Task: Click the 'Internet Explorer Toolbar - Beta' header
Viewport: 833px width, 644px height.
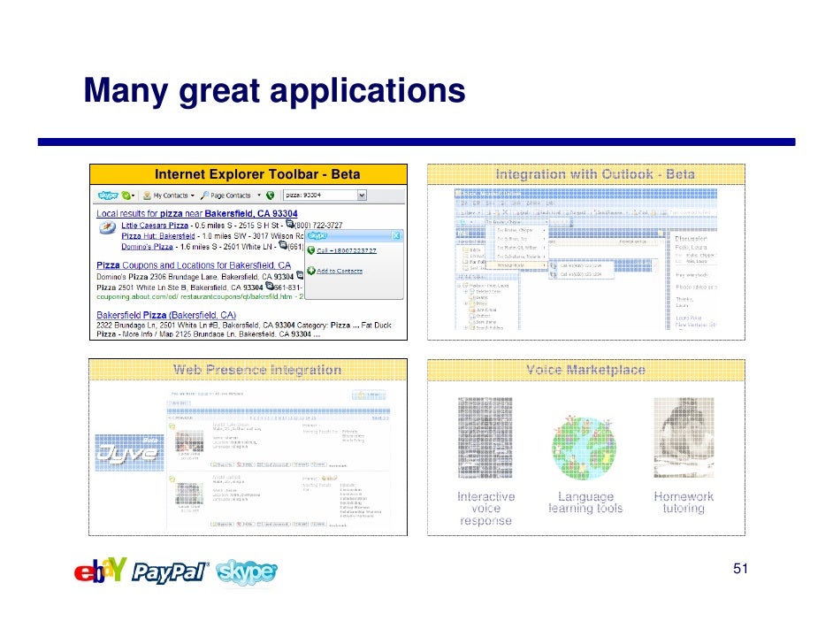Action: 248,174
